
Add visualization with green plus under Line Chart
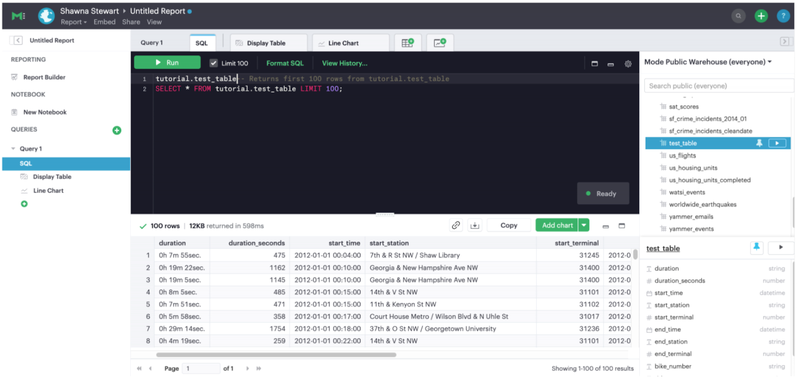[x=24, y=204]
